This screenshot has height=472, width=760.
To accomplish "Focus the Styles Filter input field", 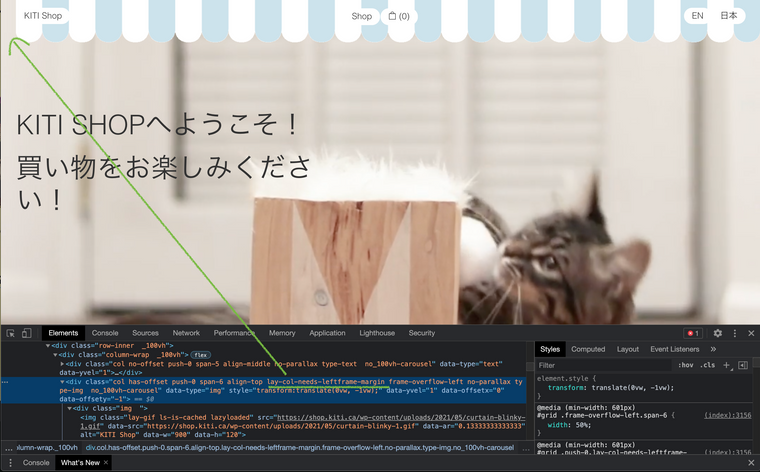I will (x=600, y=365).
